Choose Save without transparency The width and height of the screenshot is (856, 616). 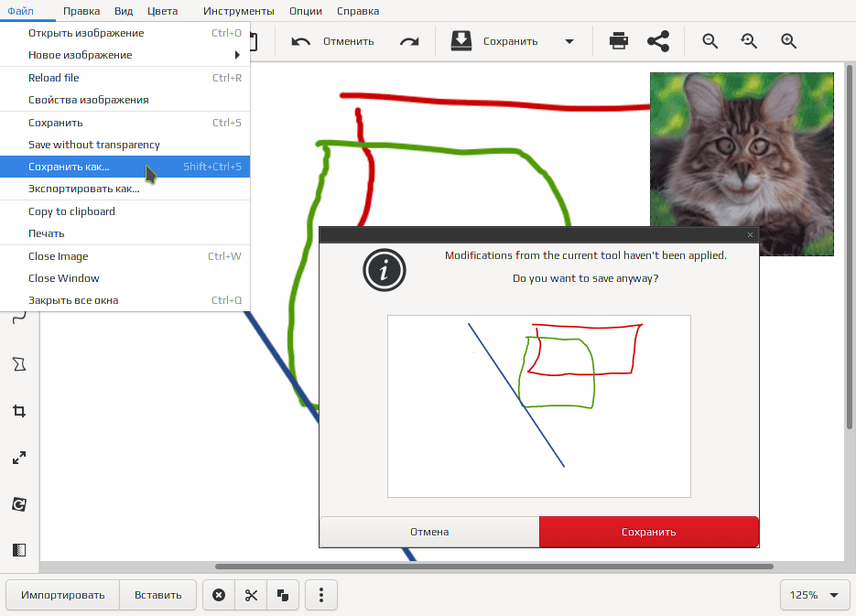pos(125,145)
